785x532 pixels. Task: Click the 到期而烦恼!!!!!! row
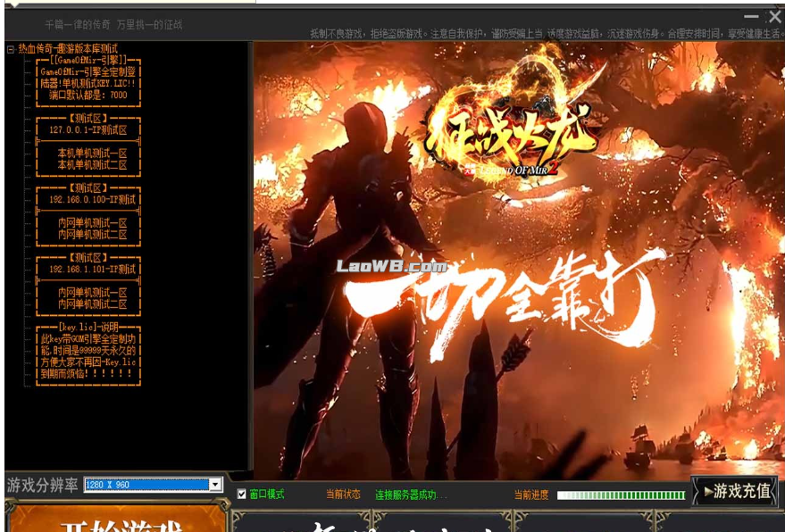[86, 373]
